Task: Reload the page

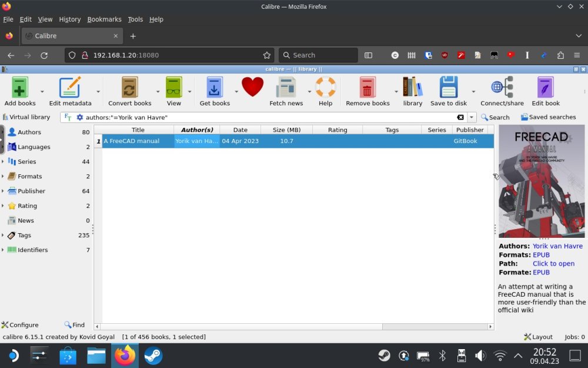Action: (x=44, y=55)
